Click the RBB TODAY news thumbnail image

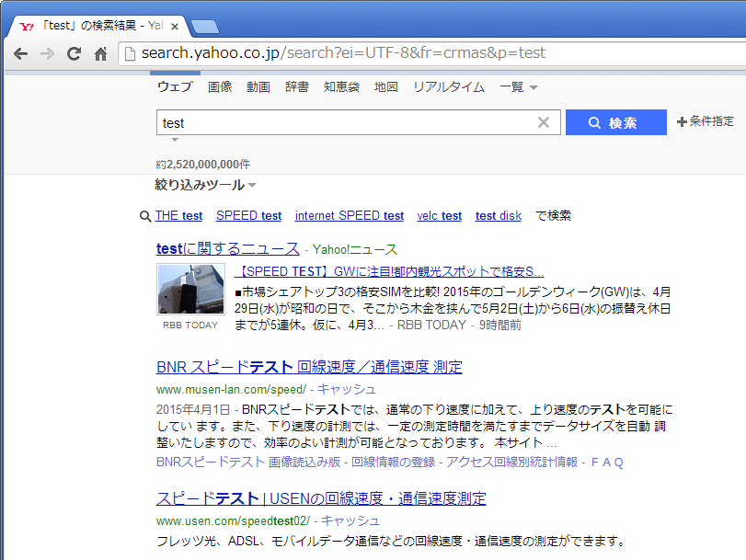click(190, 289)
